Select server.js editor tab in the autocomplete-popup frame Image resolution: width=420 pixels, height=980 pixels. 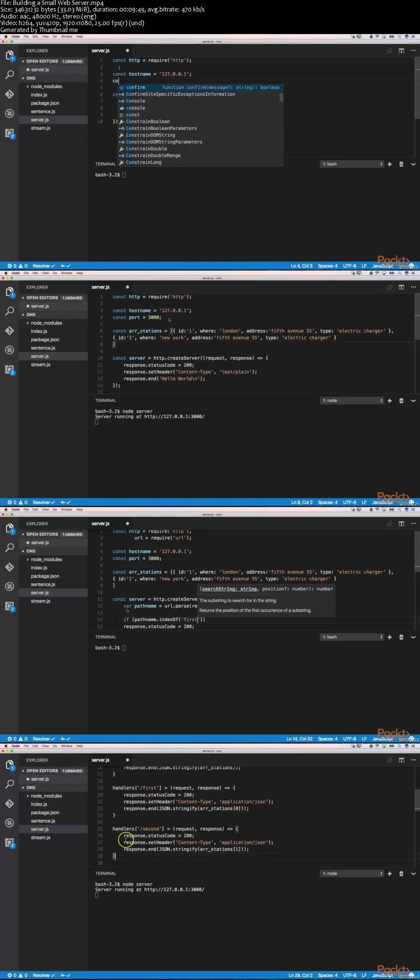coord(100,51)
